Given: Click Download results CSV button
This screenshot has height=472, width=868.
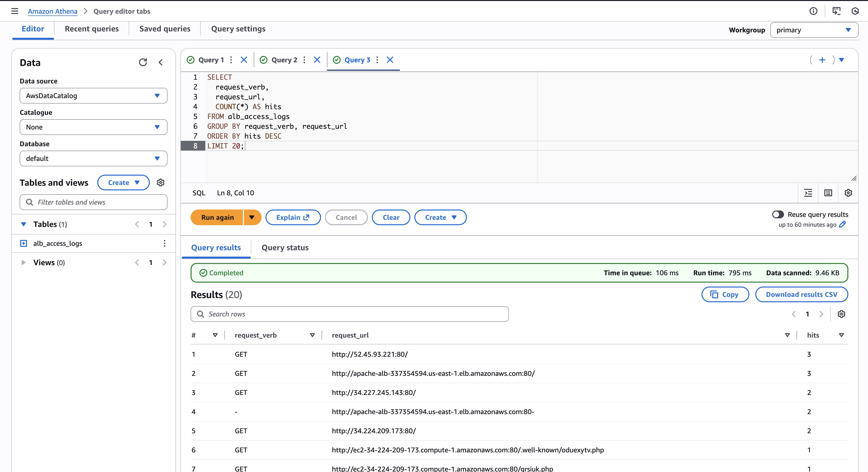Looking at the screenshot, I should point(801,295).
